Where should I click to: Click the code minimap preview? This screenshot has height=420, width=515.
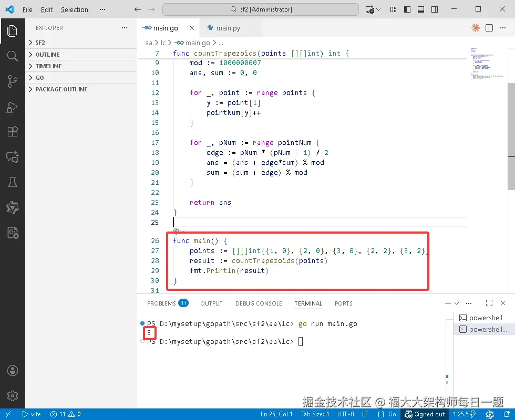[487, 64]
